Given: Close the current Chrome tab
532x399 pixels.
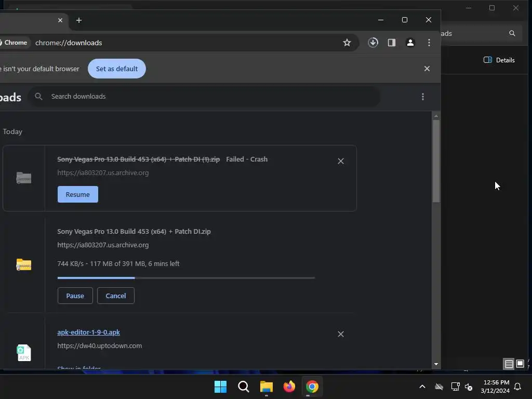Looking at the screenshot, I should click(x=60, y=20).
